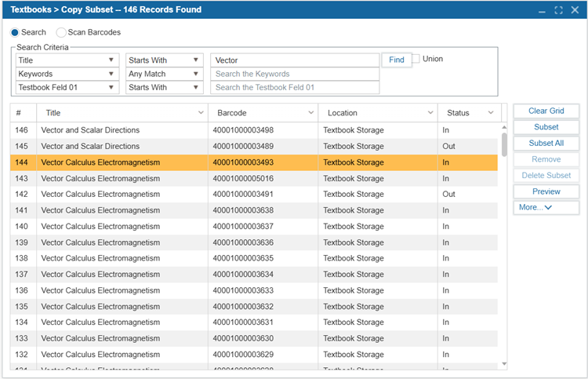The width and height of the screenshot is (588, 379).
Task: Open the Title field dropdown
Action: tap(67, 60)
